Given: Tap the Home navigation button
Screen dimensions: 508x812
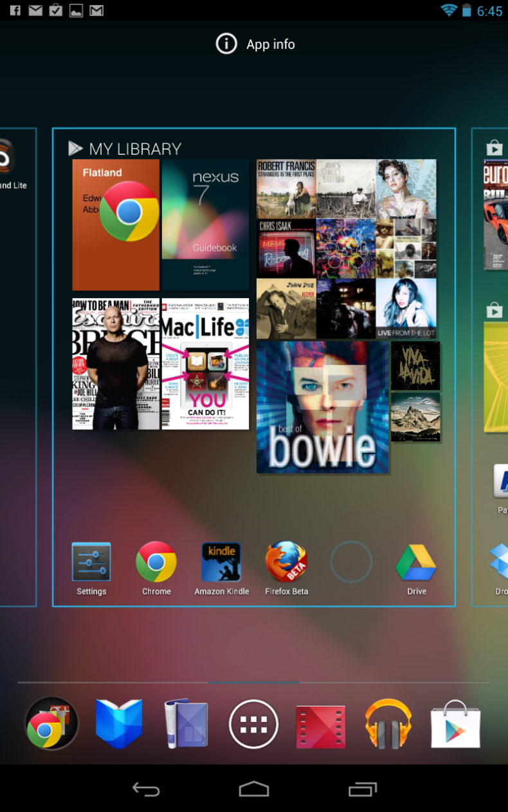Looking at the screenshot, I should click(x=254, y=789).
